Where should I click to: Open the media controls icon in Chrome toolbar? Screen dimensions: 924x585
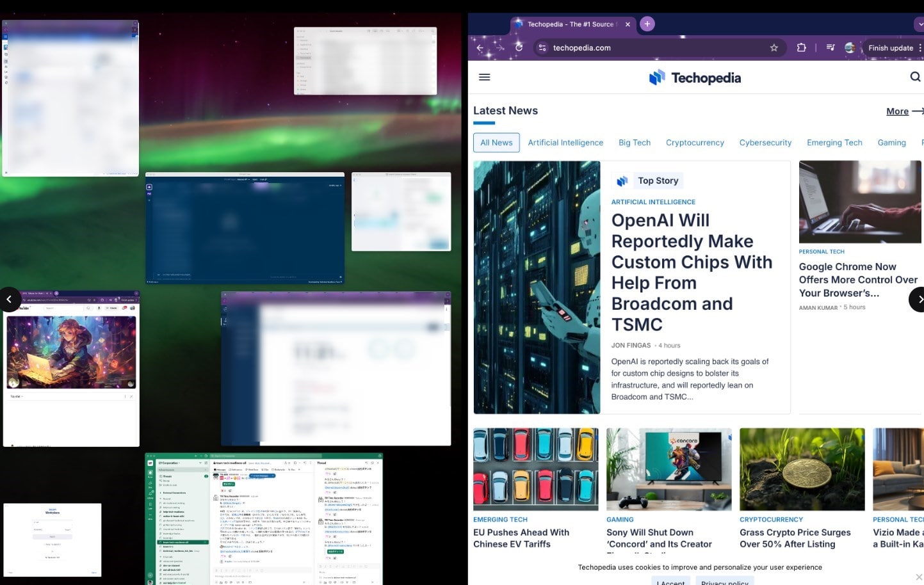pos(831,48)
